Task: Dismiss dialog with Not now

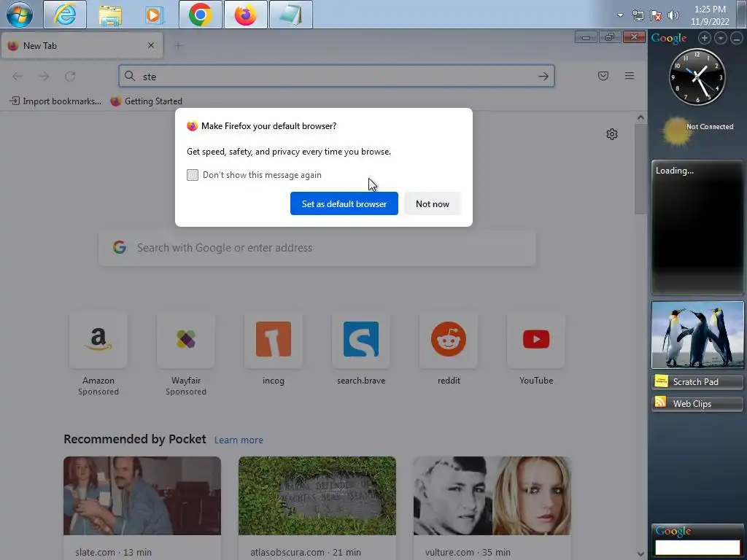Action: click(433, 204)
